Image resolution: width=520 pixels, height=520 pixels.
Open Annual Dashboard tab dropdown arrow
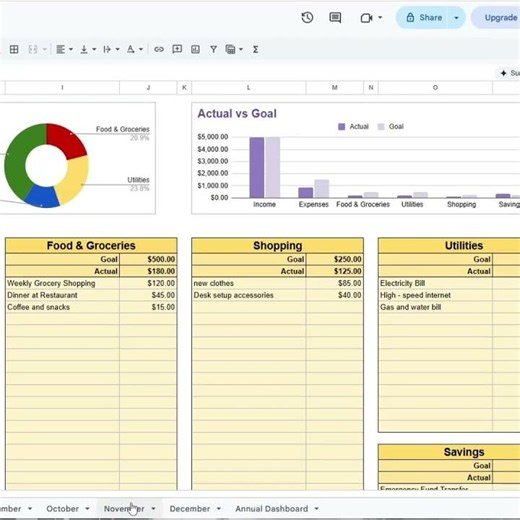tap(317, 509)
